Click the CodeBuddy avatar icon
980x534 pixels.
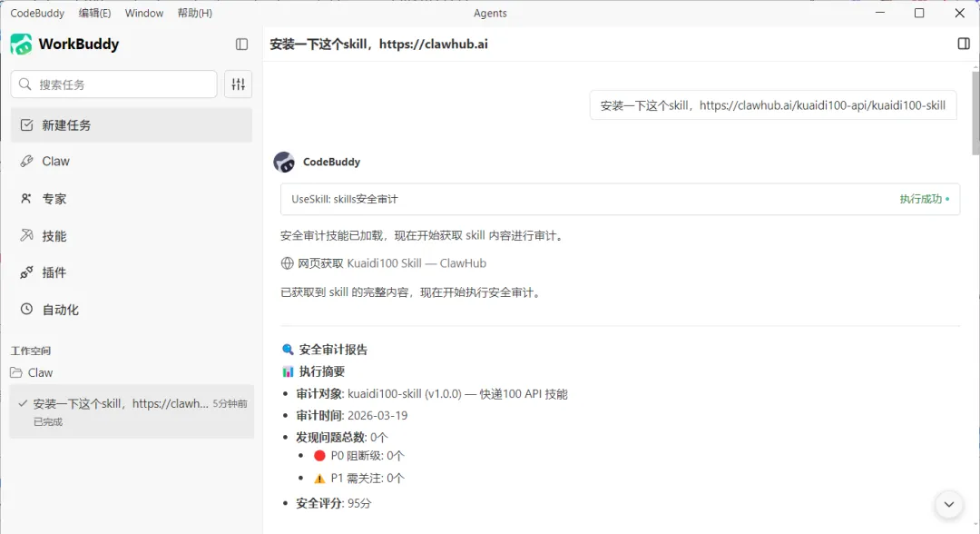point(284,162)
